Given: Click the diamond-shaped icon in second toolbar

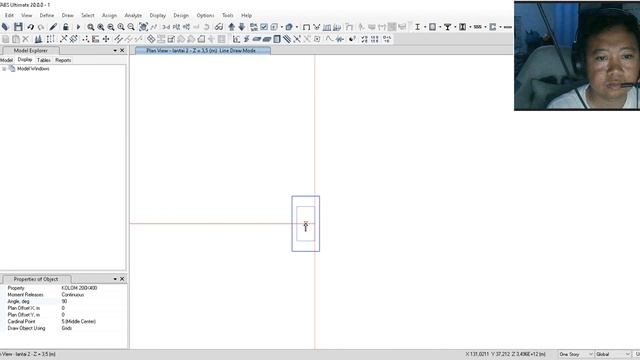Looking at the screenshot, I should coord(151,39).
